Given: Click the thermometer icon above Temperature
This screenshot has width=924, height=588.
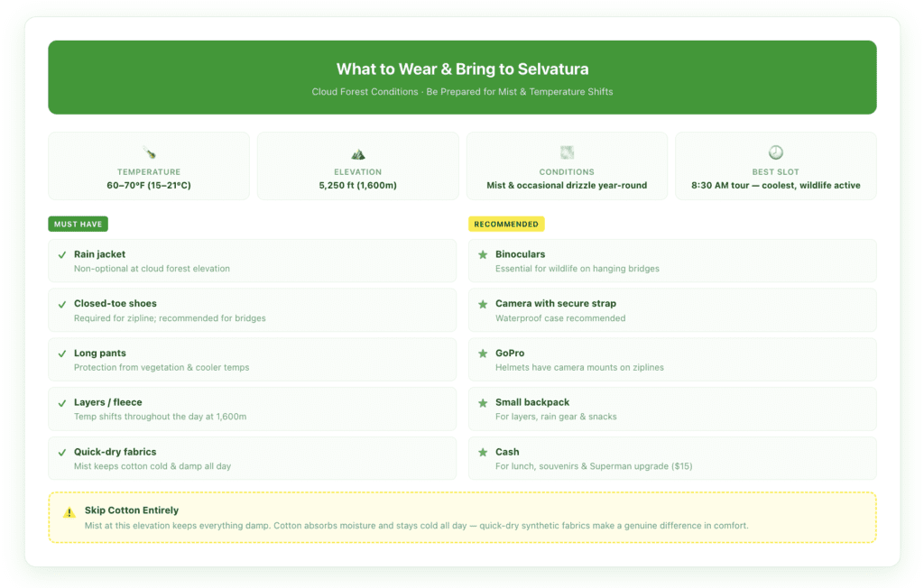Looking at the screenshot, I should tap(149, 153).
